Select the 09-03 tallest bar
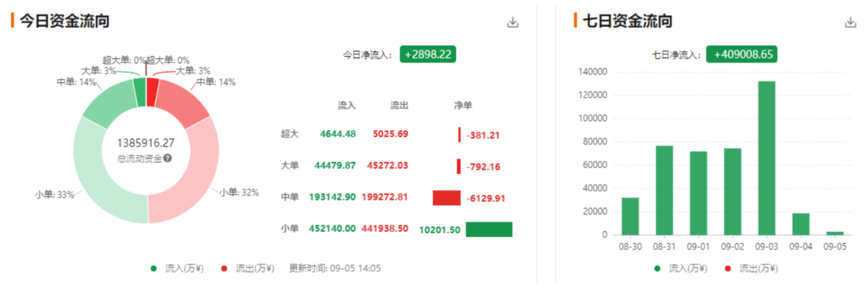 pyautogui.click(x=766, y=158)
